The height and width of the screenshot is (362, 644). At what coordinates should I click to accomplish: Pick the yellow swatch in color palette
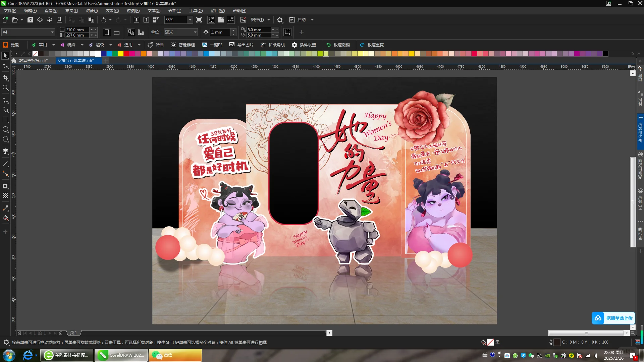tap(121, 54)
